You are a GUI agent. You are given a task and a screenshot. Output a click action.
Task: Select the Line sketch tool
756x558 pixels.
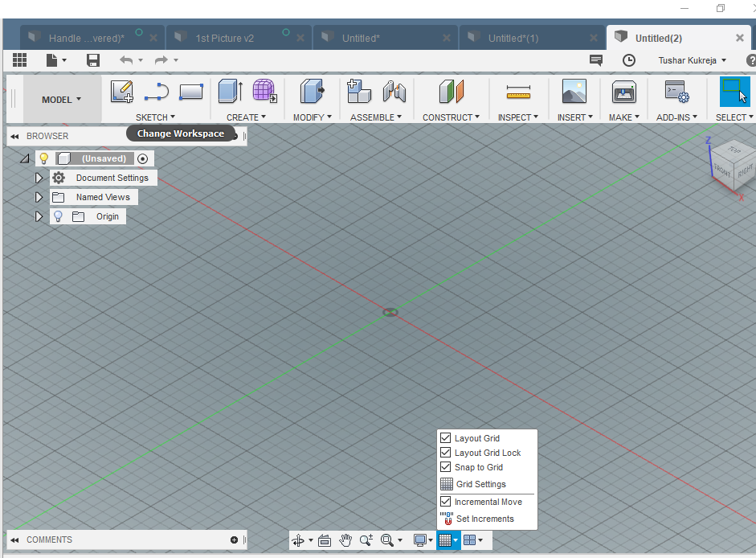156,92
